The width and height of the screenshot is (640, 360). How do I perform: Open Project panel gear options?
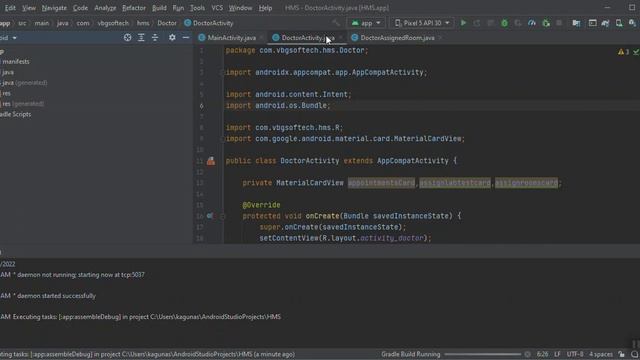point(172,38)
